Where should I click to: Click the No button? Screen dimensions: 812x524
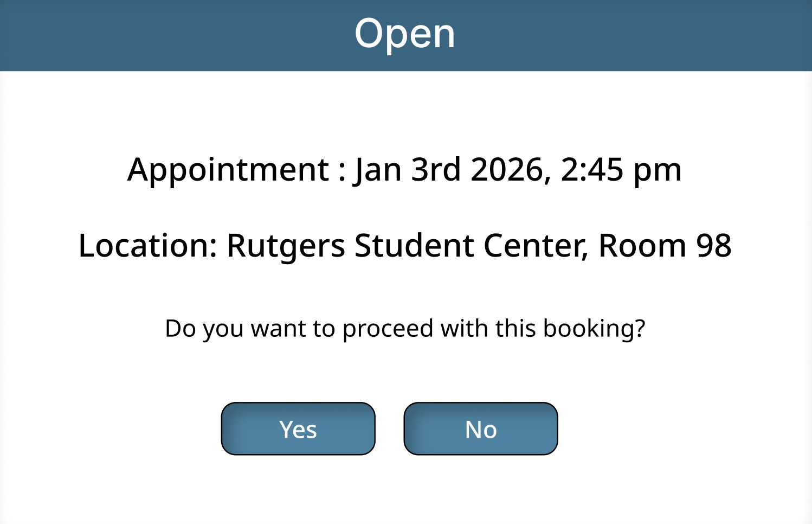(480, 429)
